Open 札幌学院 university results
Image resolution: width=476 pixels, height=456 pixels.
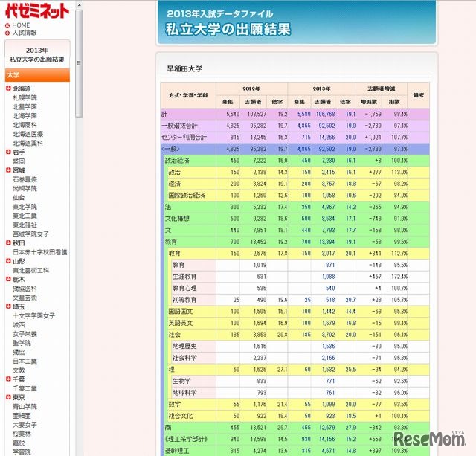(x=25, y=97)
